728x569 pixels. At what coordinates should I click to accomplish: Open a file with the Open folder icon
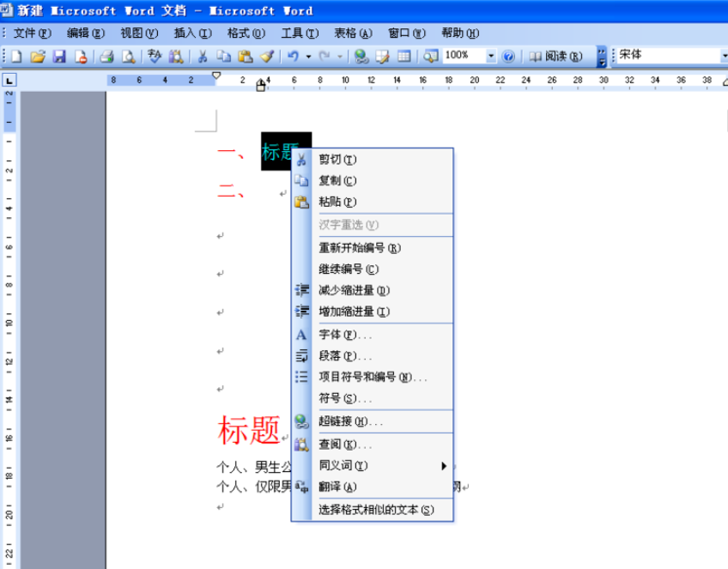coord(38,57)
